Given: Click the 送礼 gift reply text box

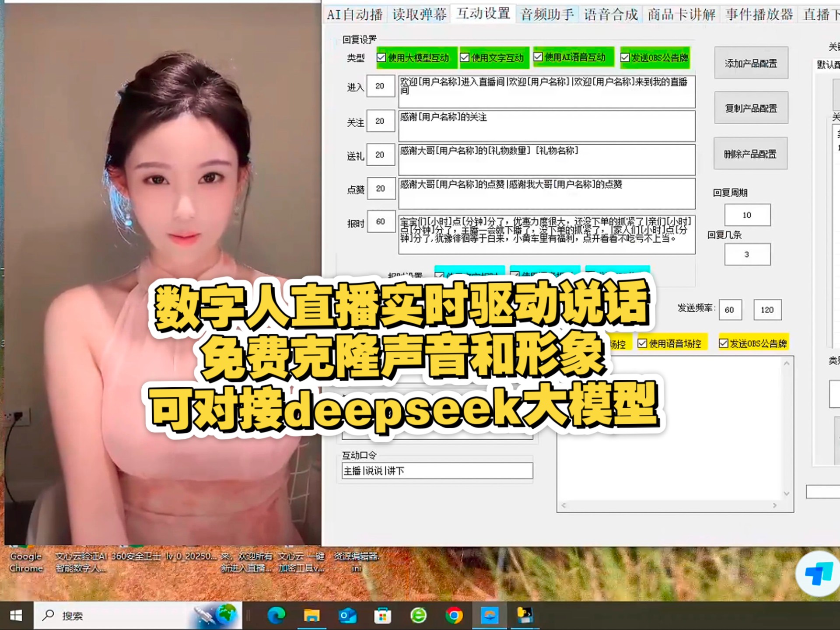Looking at the screenshot, I should click(546, 160).
